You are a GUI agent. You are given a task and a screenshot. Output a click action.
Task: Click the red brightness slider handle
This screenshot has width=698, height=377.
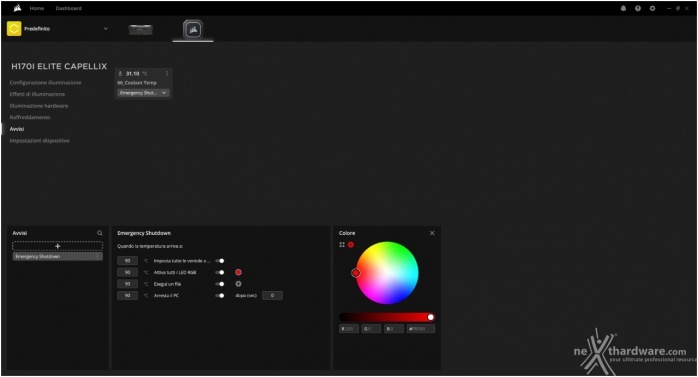[430, 317]
